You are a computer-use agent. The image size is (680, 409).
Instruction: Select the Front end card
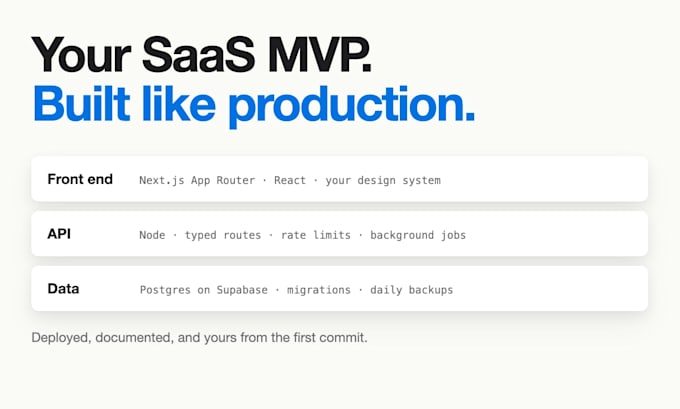click(340, 179)
